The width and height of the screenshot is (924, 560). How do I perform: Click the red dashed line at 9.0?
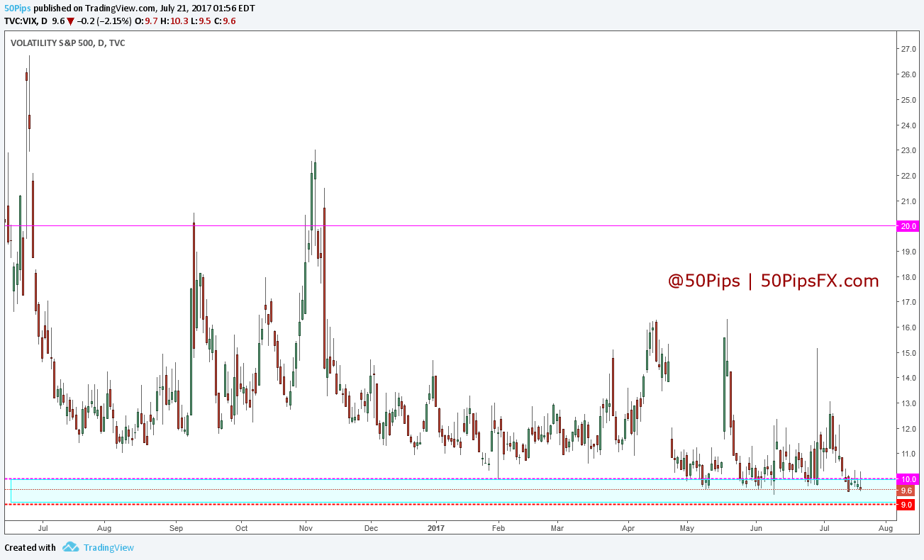[425, 504]
